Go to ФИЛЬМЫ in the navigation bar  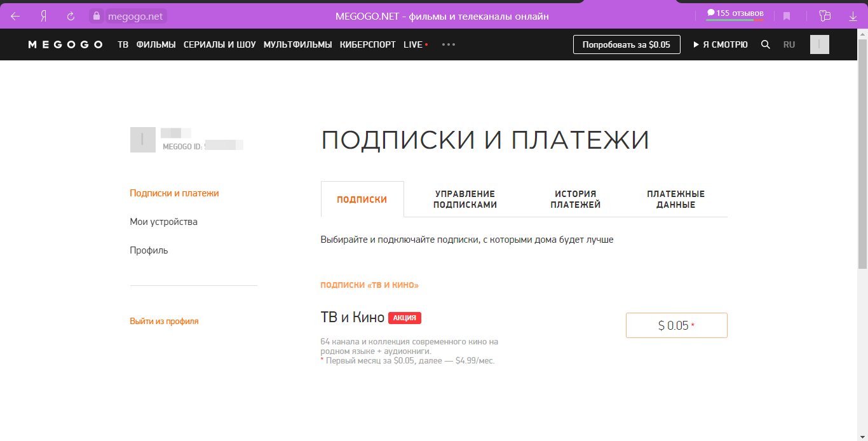[156, 44]
